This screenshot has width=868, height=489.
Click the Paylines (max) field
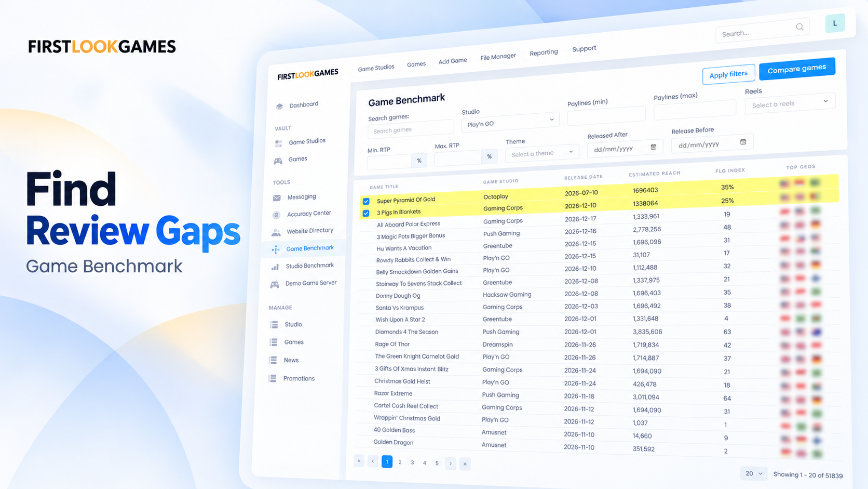pyautogui.click(x=695, y=109)
